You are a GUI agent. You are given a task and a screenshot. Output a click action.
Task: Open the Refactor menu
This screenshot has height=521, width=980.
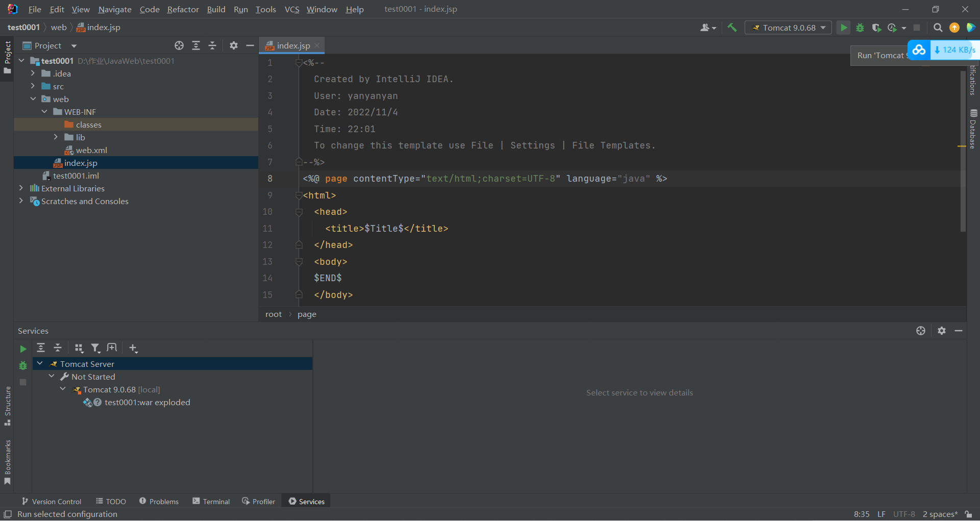(183, 9)
